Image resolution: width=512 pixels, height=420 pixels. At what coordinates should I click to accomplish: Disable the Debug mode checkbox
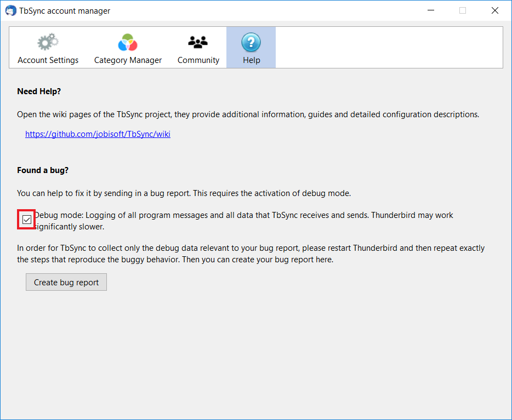tap(27, 220)
